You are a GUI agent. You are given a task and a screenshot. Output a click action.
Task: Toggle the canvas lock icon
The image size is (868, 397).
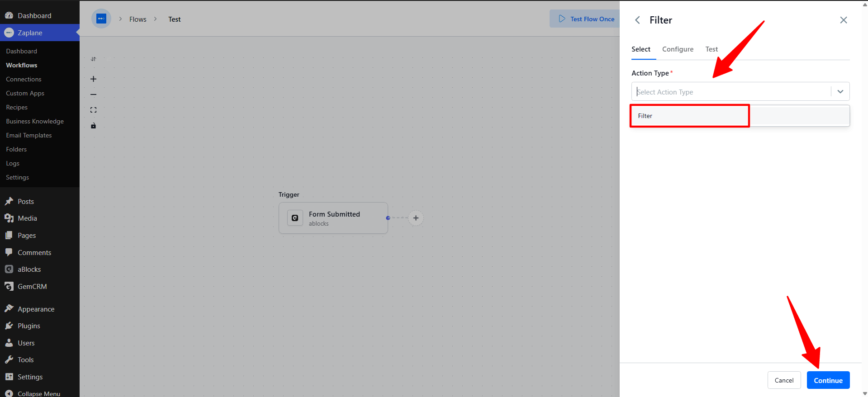[x=94, y=126]
